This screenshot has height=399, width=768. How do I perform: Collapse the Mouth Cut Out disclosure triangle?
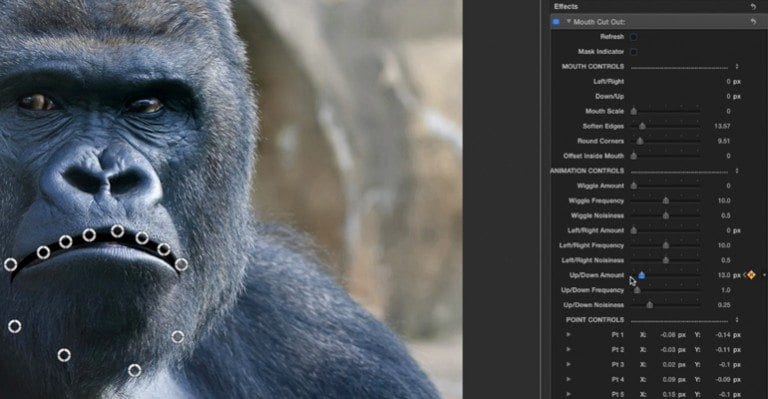pos(569,22)
